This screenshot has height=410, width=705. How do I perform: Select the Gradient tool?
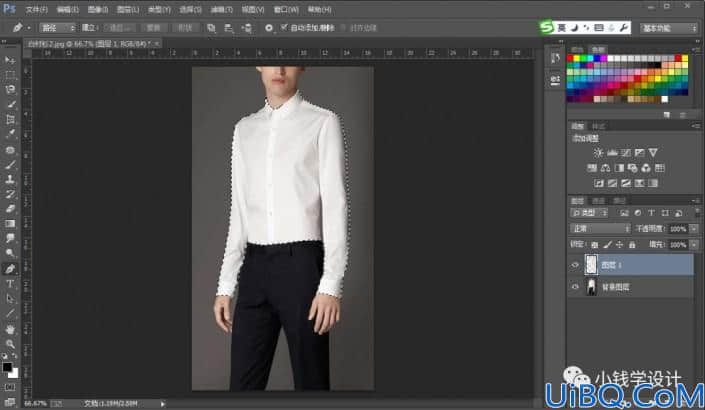10,223
